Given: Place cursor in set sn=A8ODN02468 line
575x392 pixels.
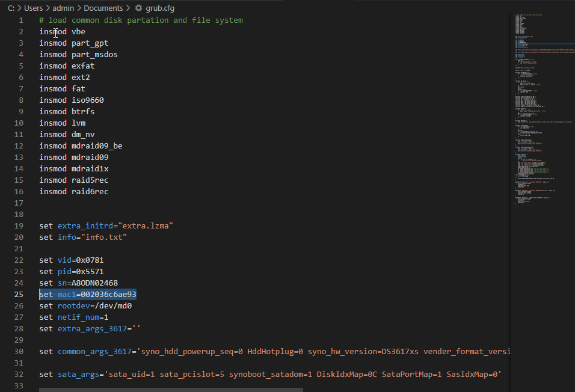Looking at the screenshot, I should pyautogui.click(x=78, y=283).
